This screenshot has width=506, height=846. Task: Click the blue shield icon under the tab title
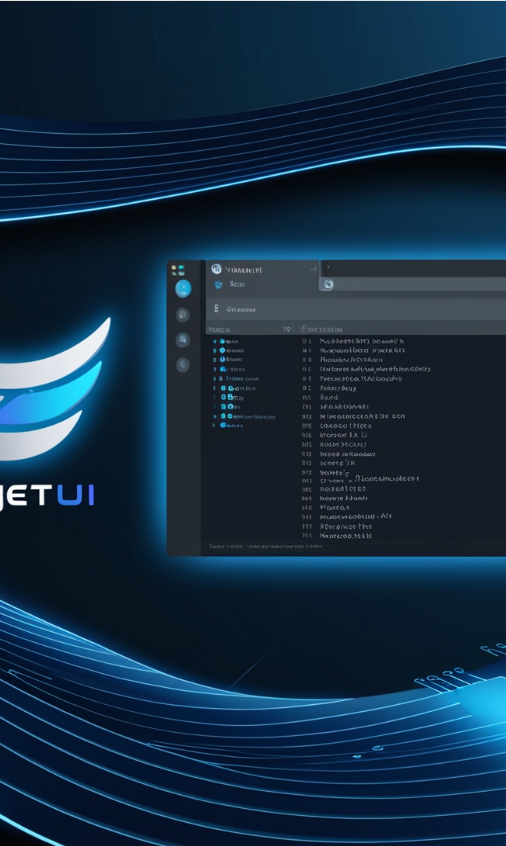click(x=218, y=284)
